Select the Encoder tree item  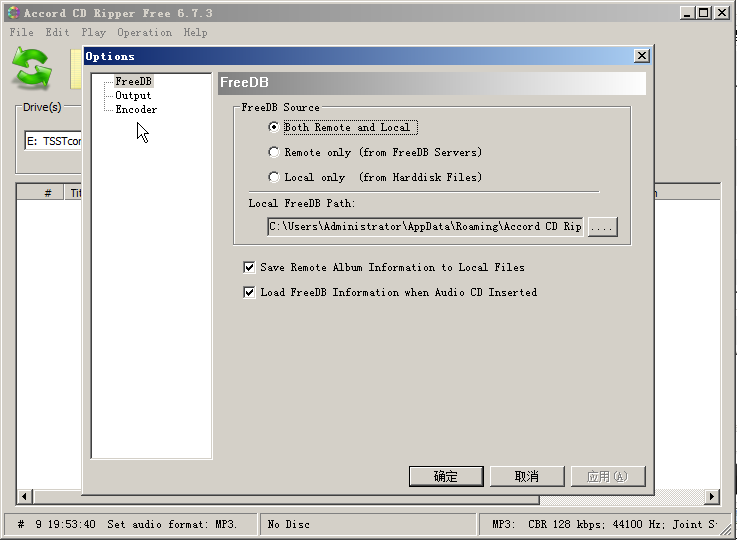[136, 110]
